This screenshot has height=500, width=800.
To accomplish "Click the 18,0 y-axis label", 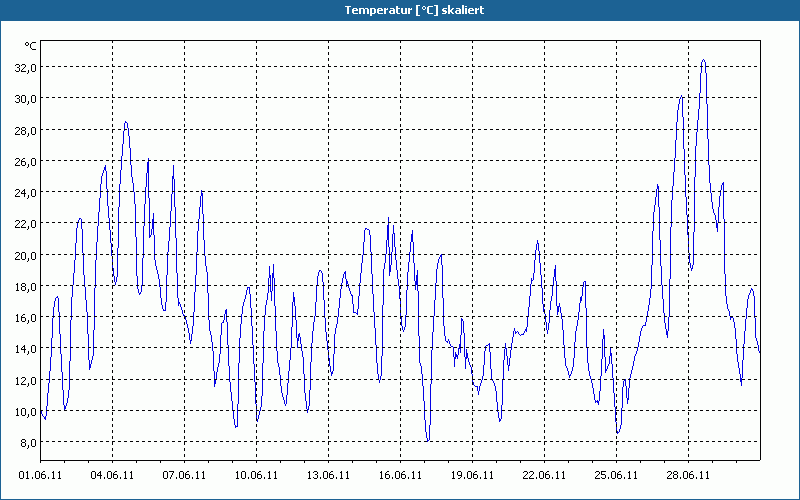I will (x=26, y=286).
